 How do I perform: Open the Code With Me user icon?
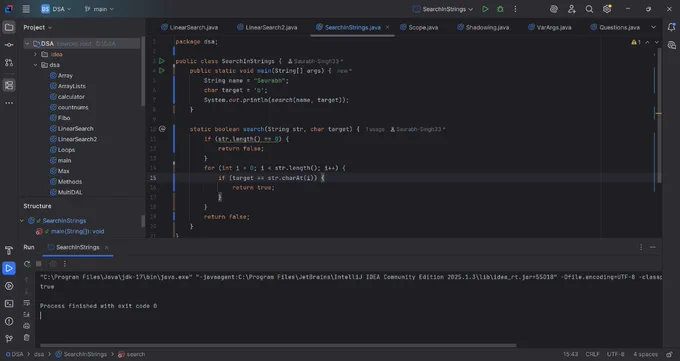[572, 9]
